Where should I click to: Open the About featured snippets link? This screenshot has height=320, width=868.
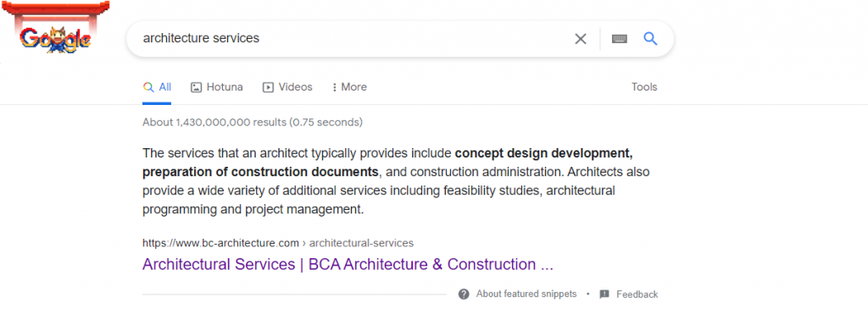tap(526, 294)
